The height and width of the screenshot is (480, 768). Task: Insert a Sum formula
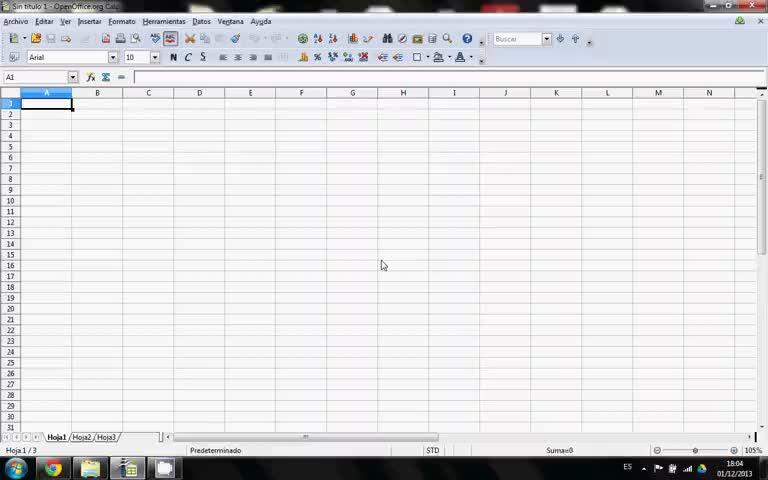coord(106,77)
